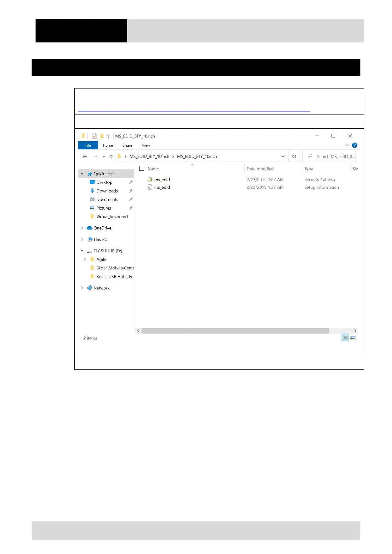Screen dimensions: 392x554
Task: Switch to Large icons view layout
Action: coord(353,338)
